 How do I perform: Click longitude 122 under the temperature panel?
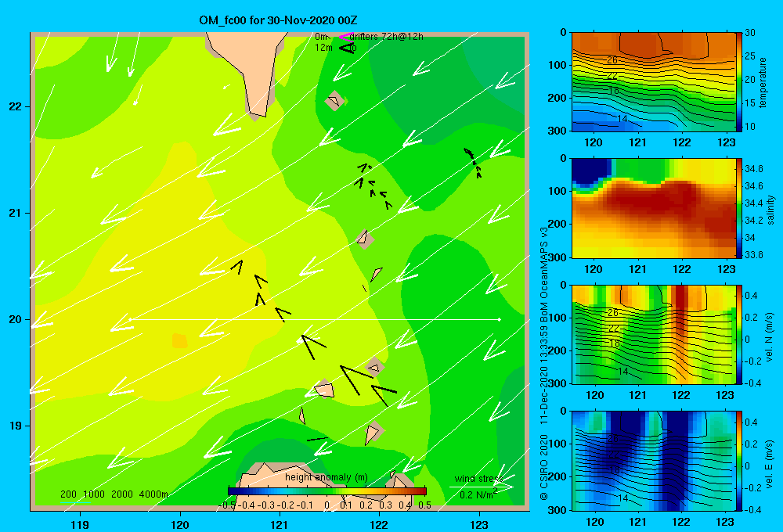point(682,142)
